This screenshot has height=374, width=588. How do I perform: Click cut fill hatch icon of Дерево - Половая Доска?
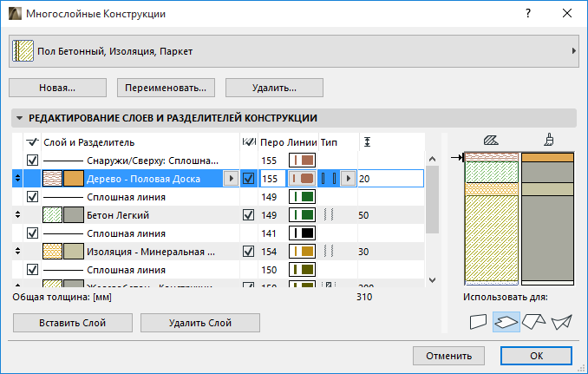pos(53,179)
